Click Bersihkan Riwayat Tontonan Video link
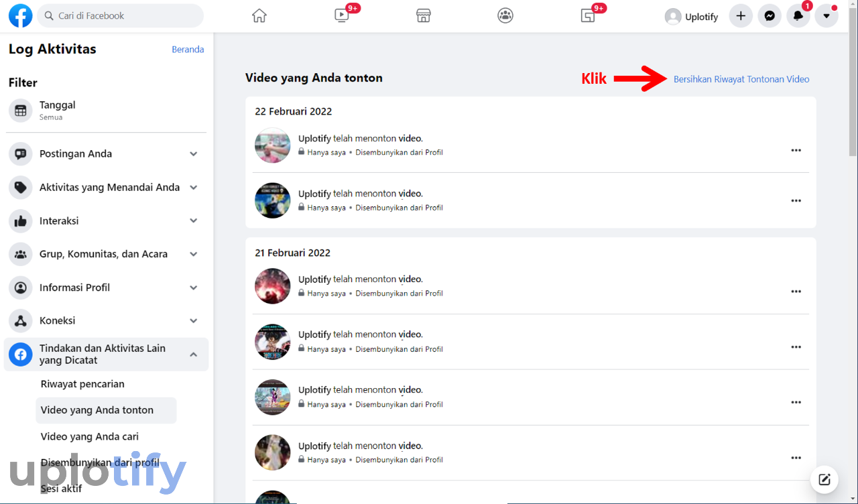The width and height of the screenshot is (858, 504). 741,79
